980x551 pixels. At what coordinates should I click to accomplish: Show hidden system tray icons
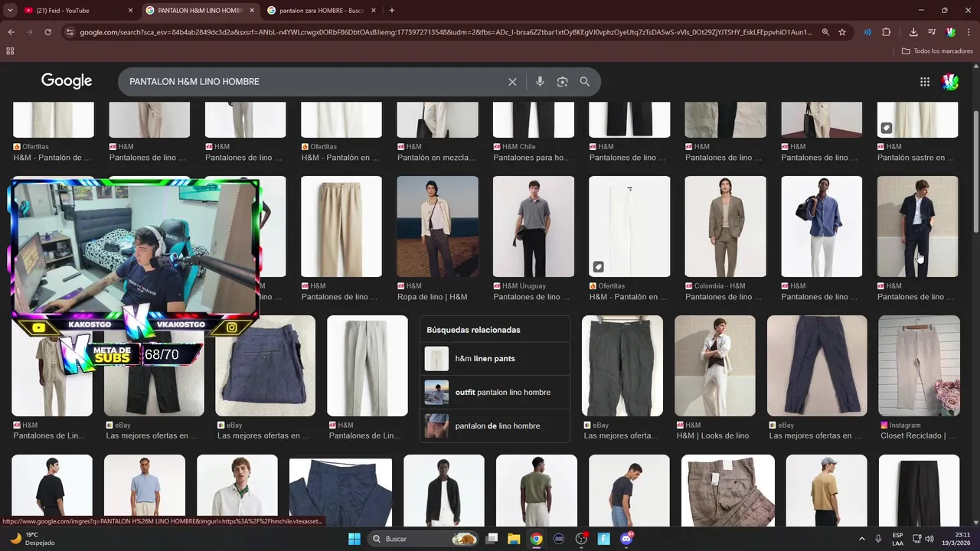pyautogui.click(x=861, y=539)
